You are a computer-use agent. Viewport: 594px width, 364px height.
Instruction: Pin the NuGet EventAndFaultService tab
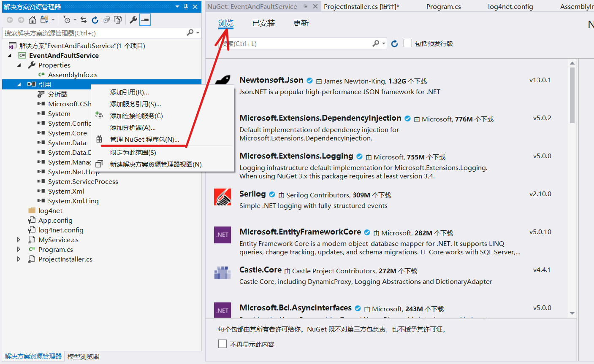[306, 6]
